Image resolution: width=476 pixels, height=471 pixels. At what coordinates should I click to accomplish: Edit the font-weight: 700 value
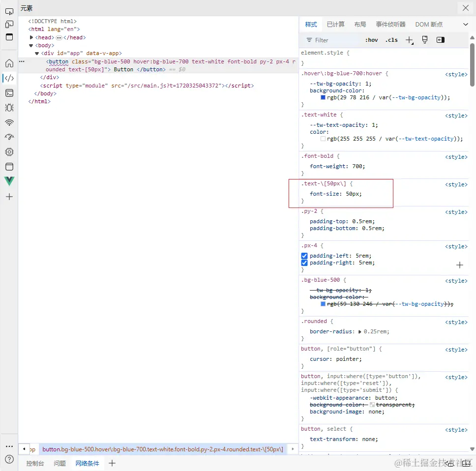point(358,166)
